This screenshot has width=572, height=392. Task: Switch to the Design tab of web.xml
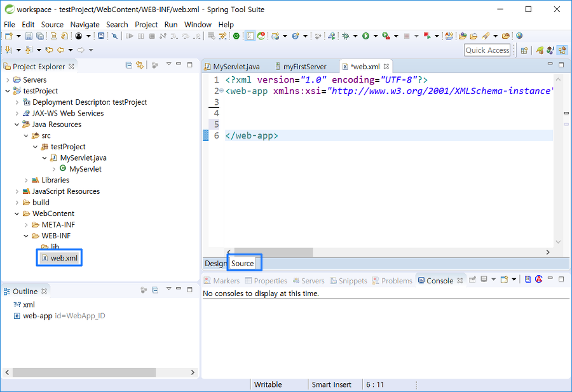pos(215,263)
